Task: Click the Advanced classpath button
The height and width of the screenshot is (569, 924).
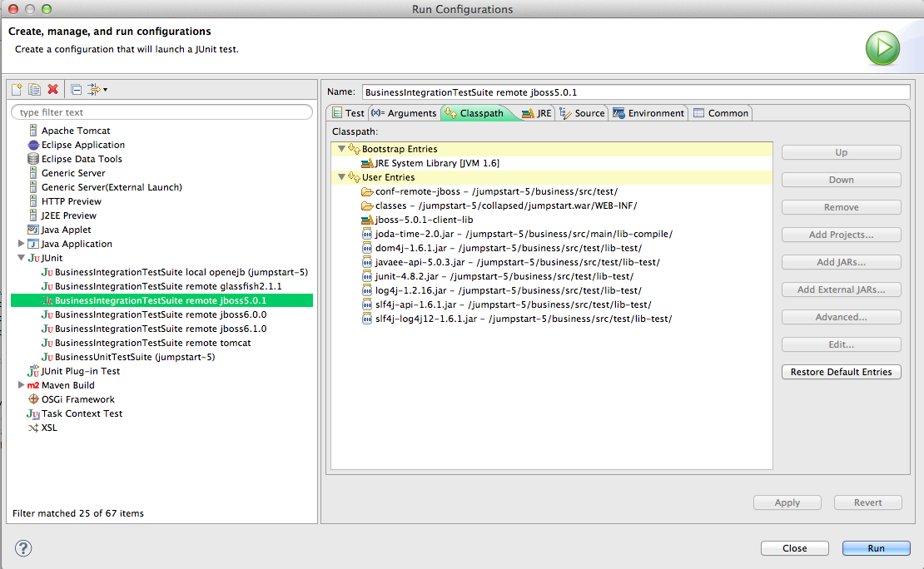Action: pos(841,317)
